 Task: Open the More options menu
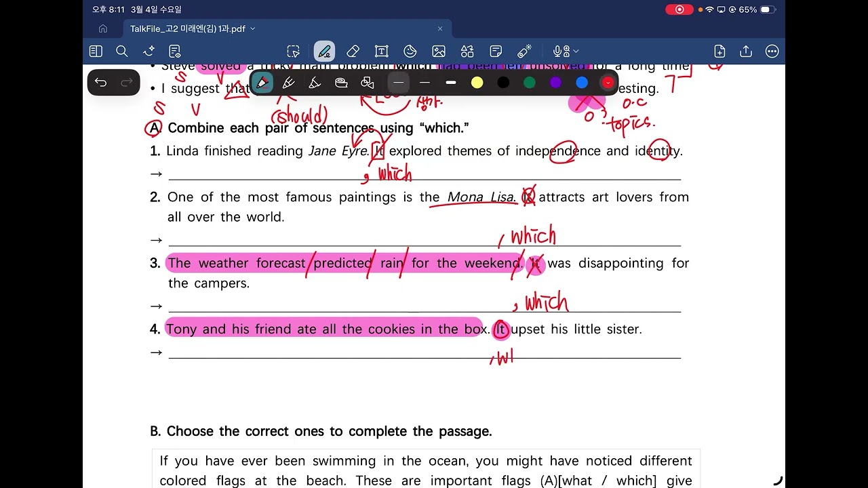tap(772, 52)
